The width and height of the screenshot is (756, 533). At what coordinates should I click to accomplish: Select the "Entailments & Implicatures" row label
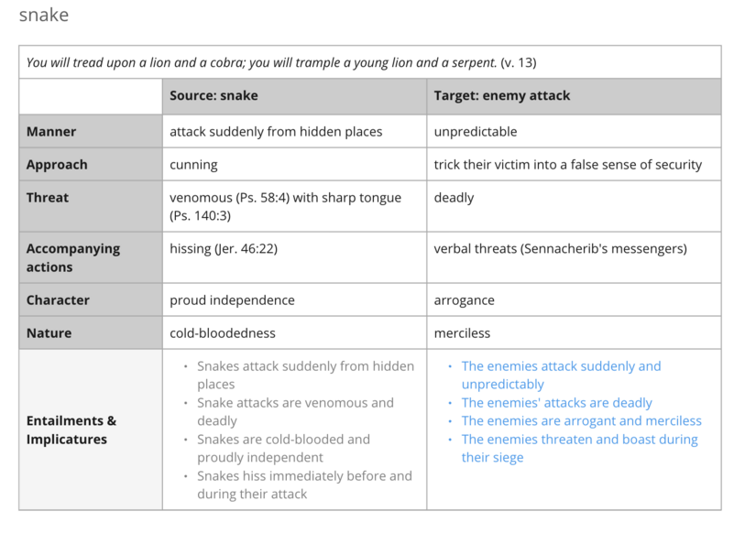click(71, 430)
